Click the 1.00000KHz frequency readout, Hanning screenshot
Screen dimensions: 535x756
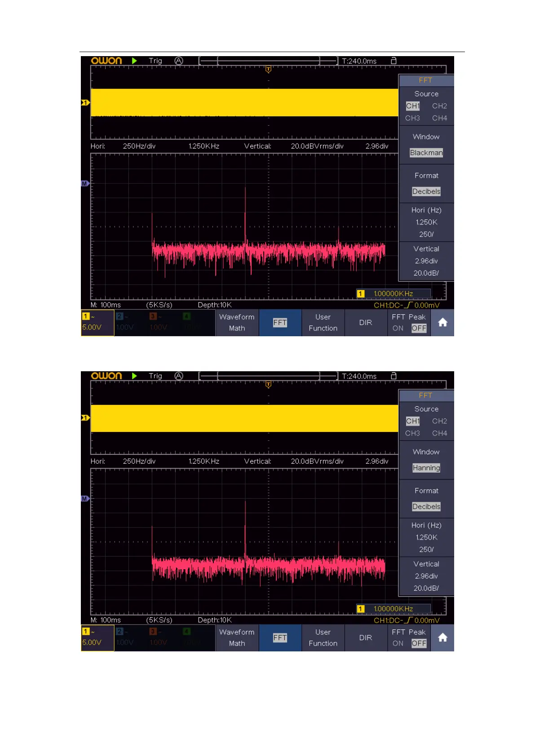click(393, 609)
